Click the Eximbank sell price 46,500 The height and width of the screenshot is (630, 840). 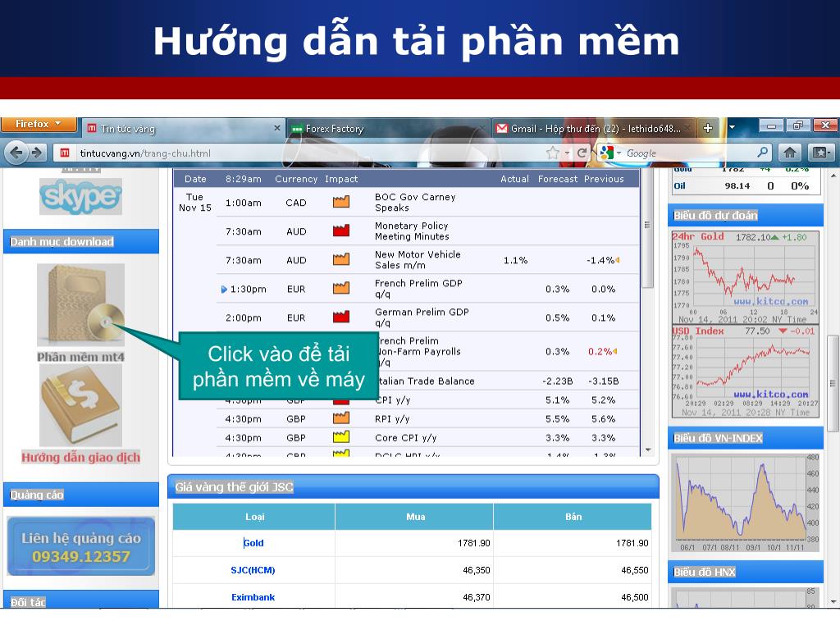[635, 597]
